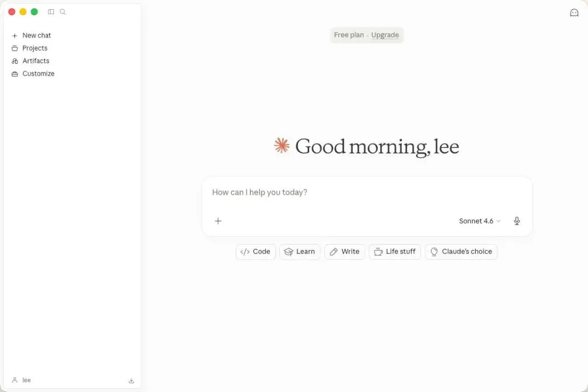Select the Code suggestion chip

tap(256, 252)
